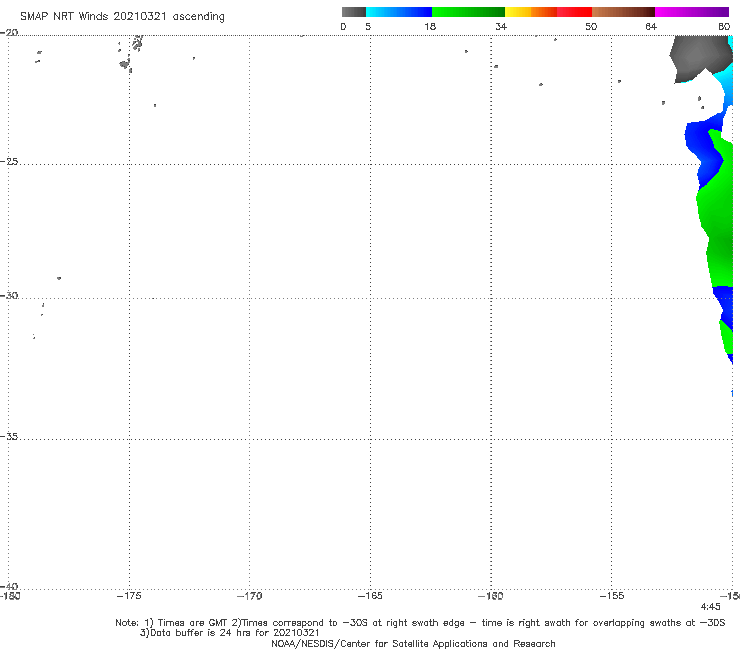Screen dimensions: 740x650
Task: Click the gray segment of the color bar
Action: coord(353,12)
